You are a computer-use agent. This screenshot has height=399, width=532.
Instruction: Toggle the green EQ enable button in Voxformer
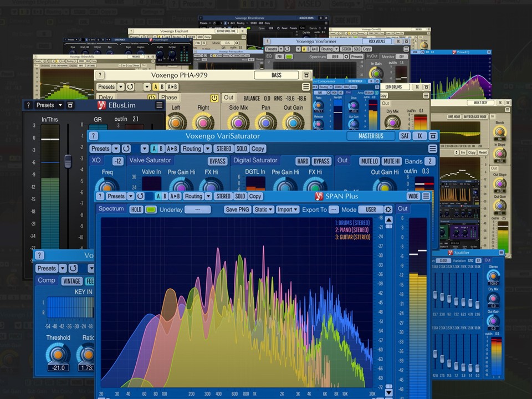click(289, 57)
